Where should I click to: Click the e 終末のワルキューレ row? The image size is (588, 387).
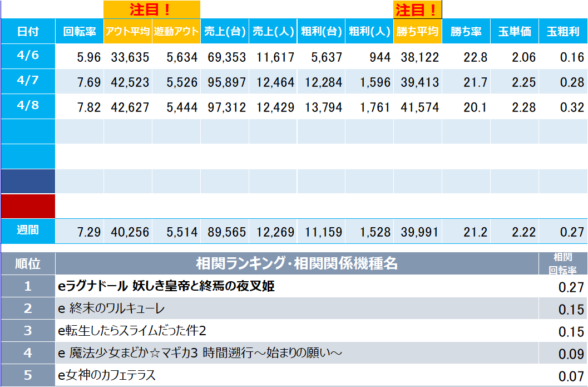click(x=111, y=308)
